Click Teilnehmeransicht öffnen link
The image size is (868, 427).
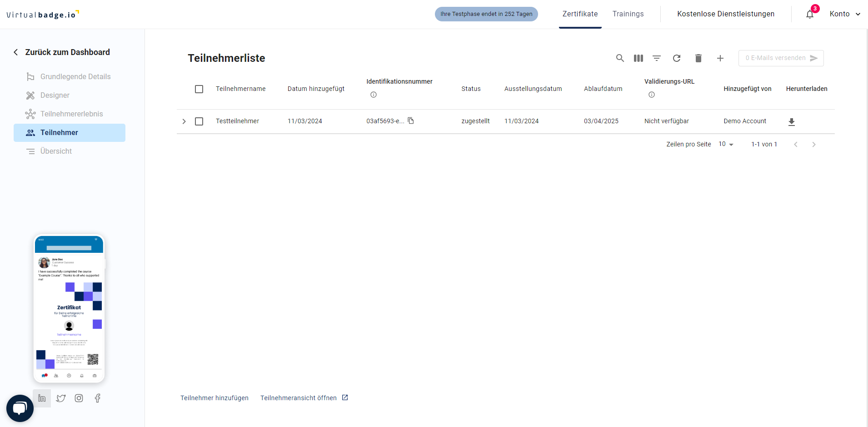[304, 398]
